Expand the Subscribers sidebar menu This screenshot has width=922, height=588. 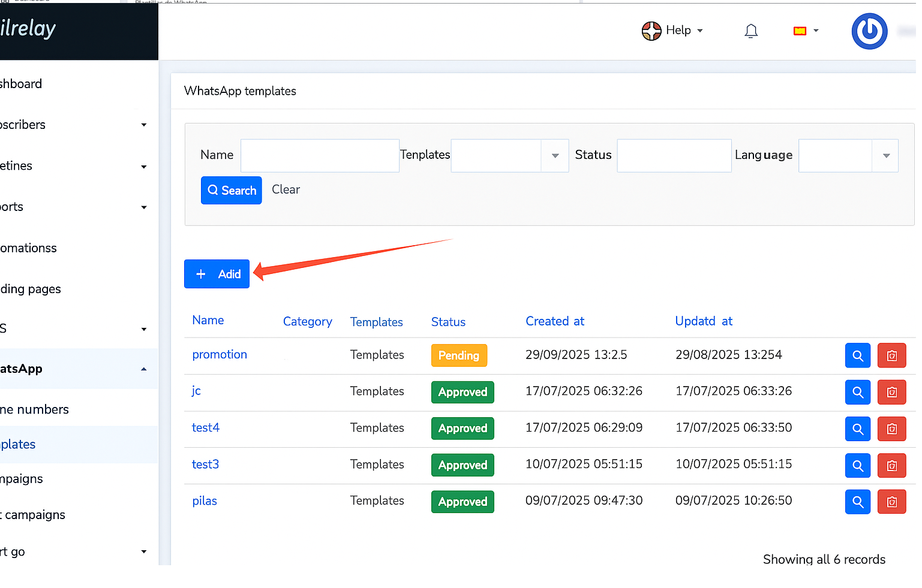78,125
